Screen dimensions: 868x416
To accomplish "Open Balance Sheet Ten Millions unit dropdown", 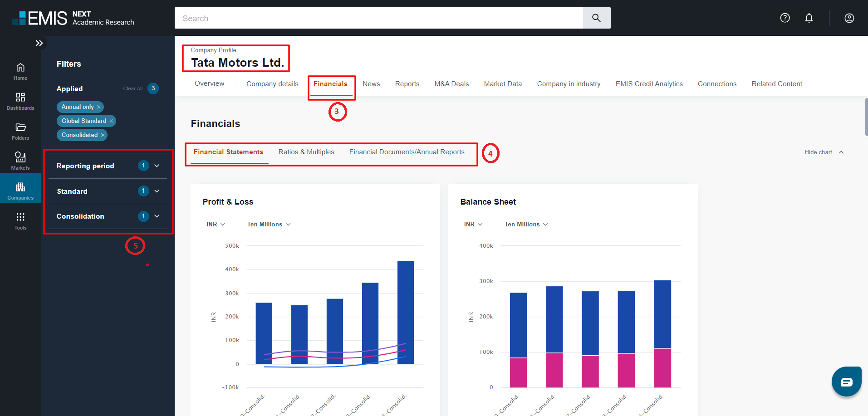I will coord(526,224).
